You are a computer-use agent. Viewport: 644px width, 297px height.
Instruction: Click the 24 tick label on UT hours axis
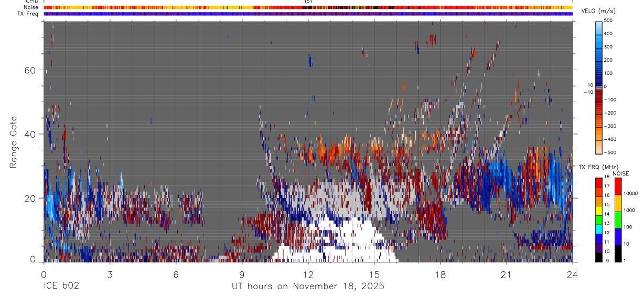[572, 274]
